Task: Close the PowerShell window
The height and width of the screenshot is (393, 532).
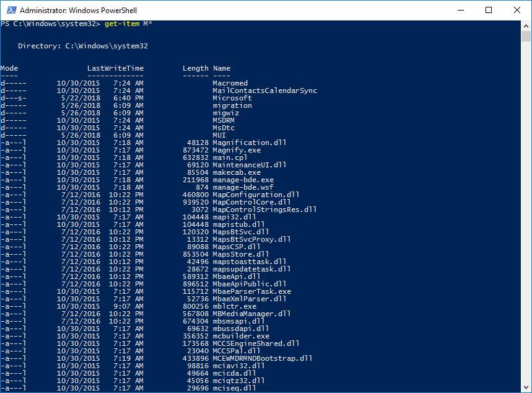Action: (x=517, y=11)
